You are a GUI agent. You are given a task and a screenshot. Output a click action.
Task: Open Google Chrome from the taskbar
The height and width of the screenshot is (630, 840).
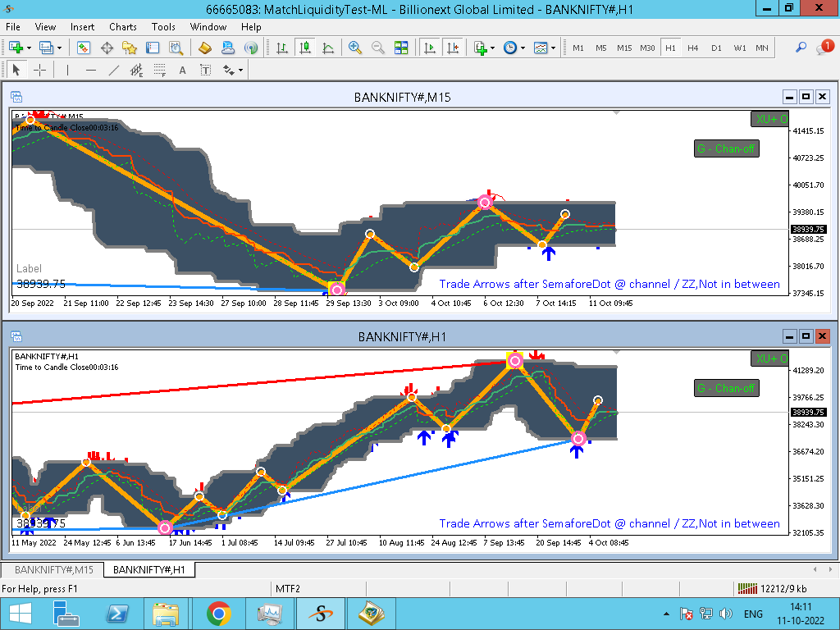pyautogui.click(x=219, y=614)
